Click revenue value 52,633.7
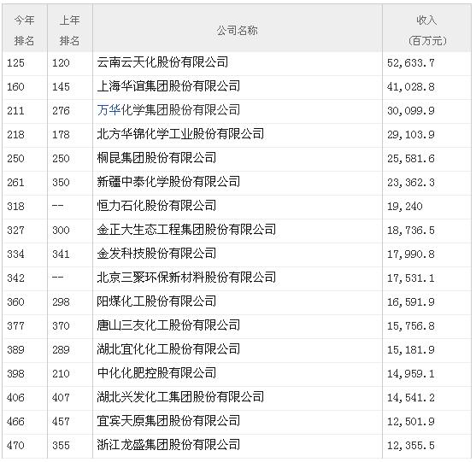 click(x=410, y=63)
